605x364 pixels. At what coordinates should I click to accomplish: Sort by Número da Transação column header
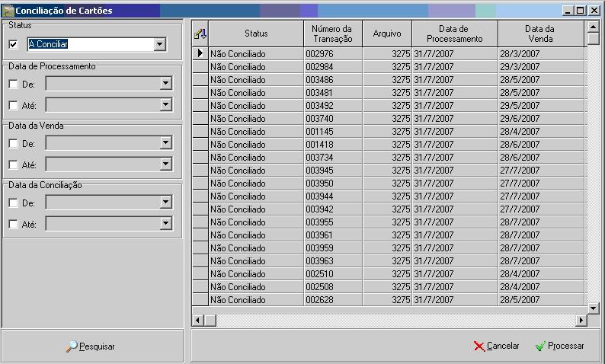pyautogui.click(x=332, y=34)
